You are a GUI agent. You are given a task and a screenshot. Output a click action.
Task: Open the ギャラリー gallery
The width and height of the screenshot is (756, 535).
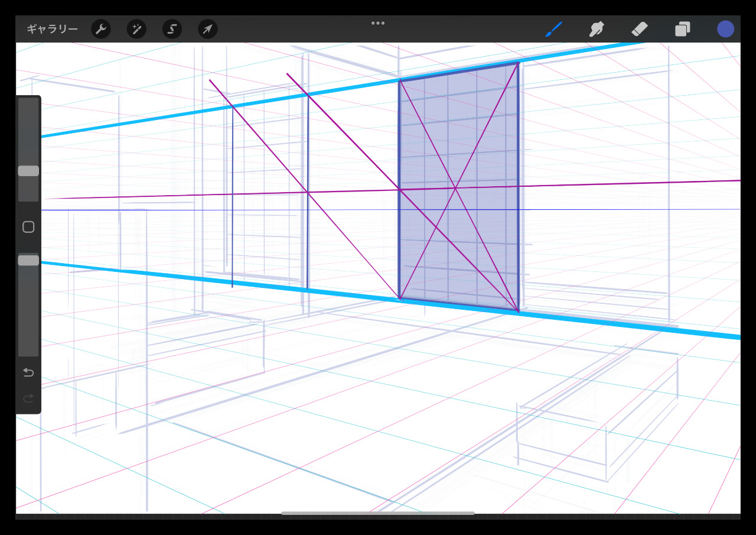tap(52, 29)
